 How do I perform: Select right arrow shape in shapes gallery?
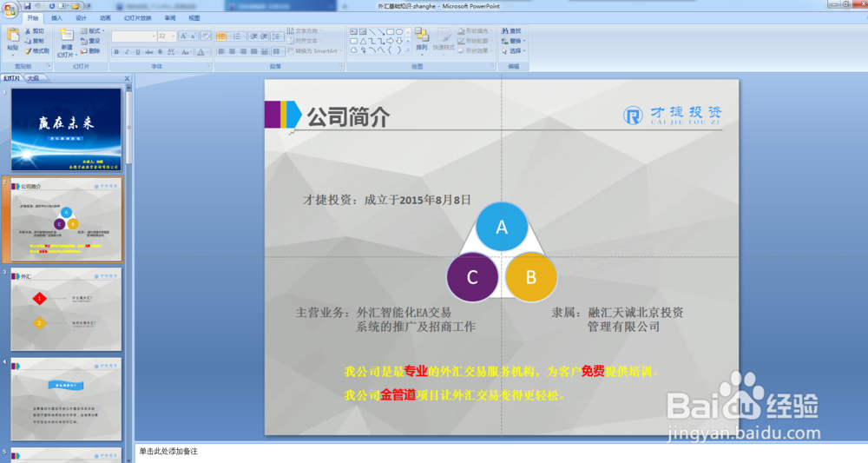click(391, 41)
